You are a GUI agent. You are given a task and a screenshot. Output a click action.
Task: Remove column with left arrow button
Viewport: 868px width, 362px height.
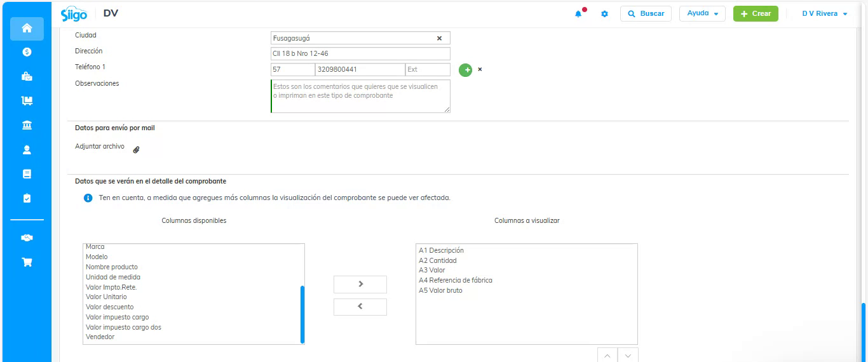click(x=360, y=307)
